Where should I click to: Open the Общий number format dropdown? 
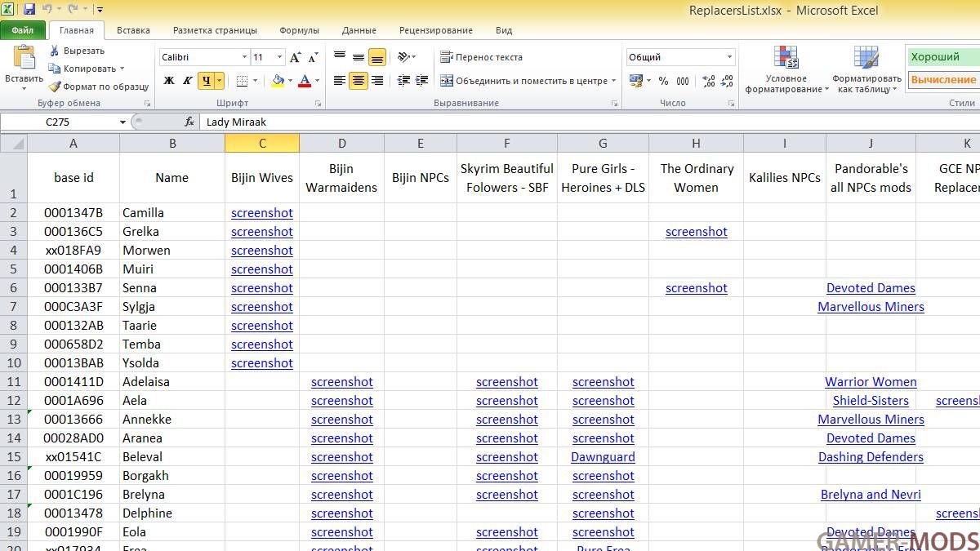(x=729, y=57)
